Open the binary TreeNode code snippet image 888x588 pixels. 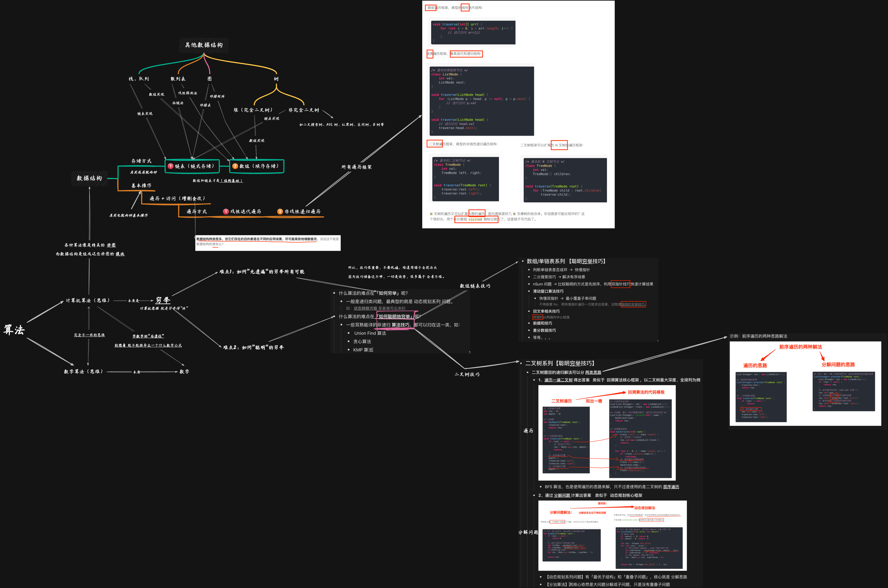pyautogui.click(x=466, y=179)
